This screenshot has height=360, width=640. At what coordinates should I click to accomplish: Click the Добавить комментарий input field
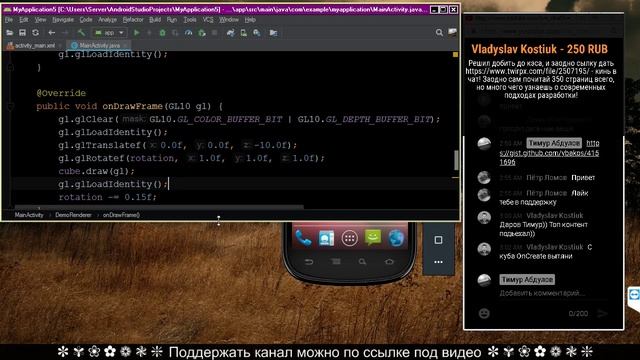[x=543, y=293]
